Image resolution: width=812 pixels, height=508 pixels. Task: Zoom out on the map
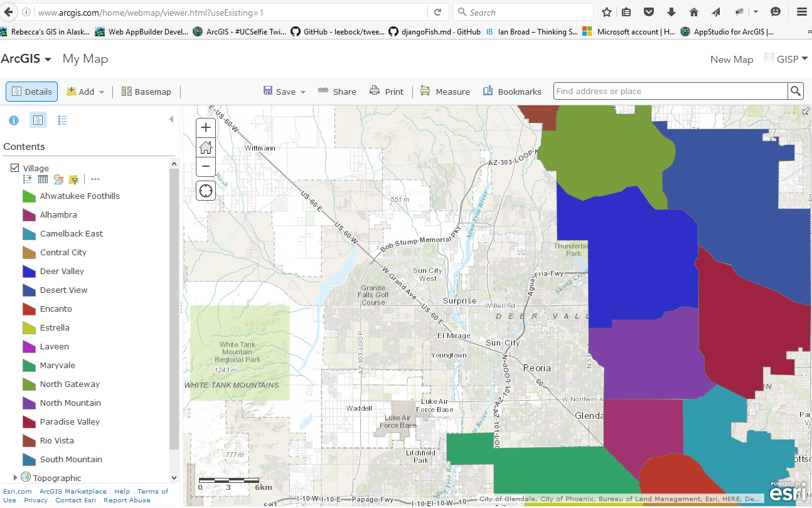pos(206,167)
